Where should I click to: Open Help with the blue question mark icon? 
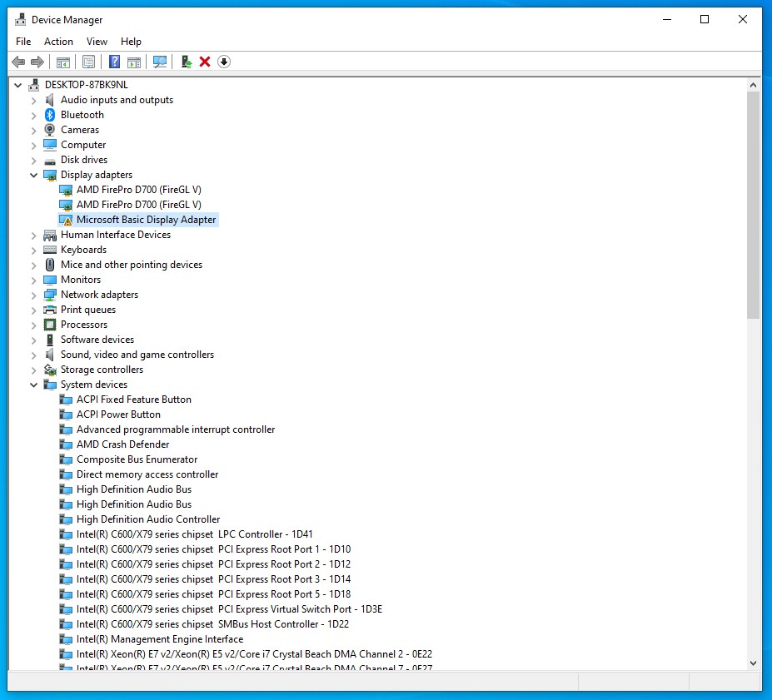(114, 62)
